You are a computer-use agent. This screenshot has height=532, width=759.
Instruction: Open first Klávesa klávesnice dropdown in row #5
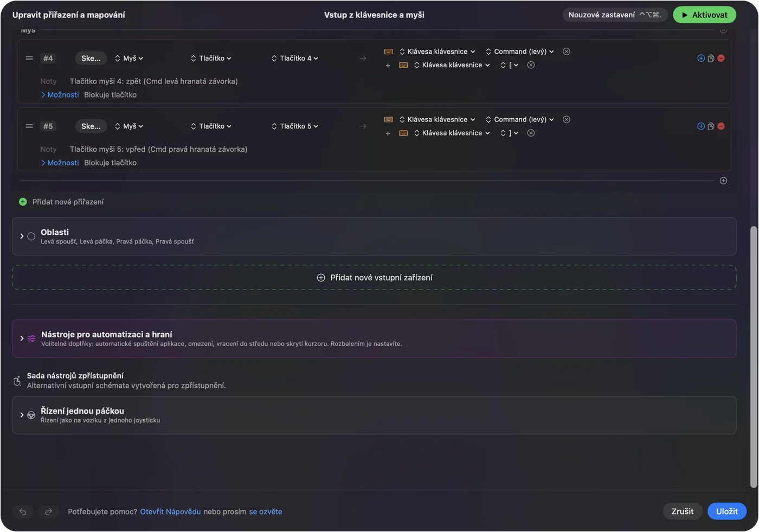pos(437,119)
